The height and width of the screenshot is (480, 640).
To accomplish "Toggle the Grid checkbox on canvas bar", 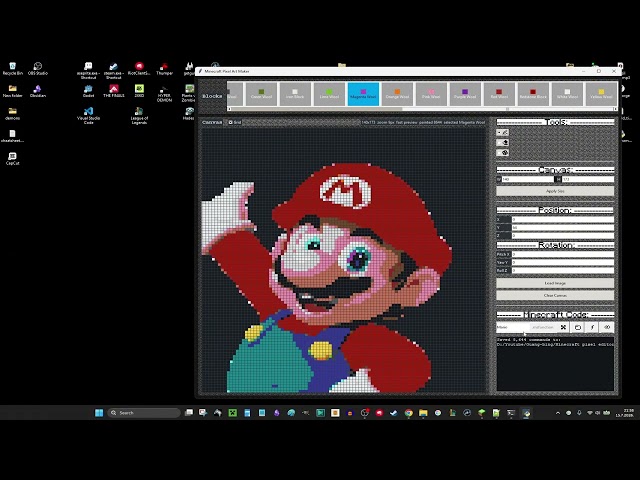I will (x=235, y=122).
